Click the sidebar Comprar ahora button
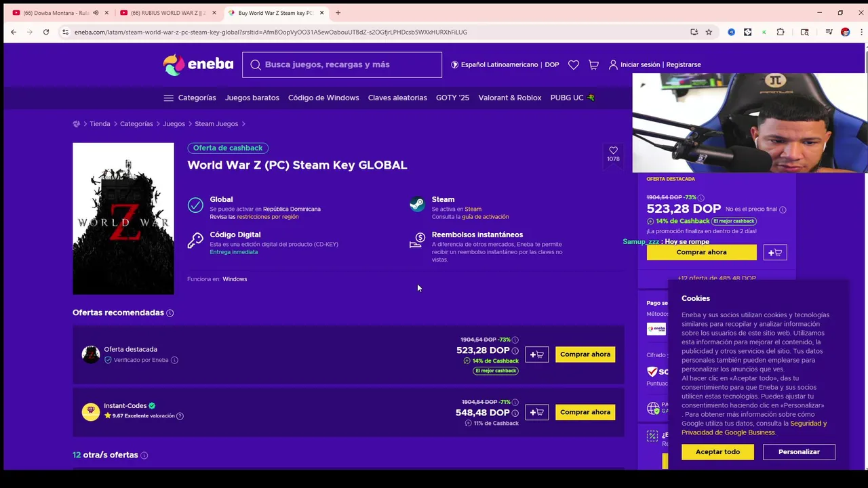The image size is (868, 488). (701, 252)
